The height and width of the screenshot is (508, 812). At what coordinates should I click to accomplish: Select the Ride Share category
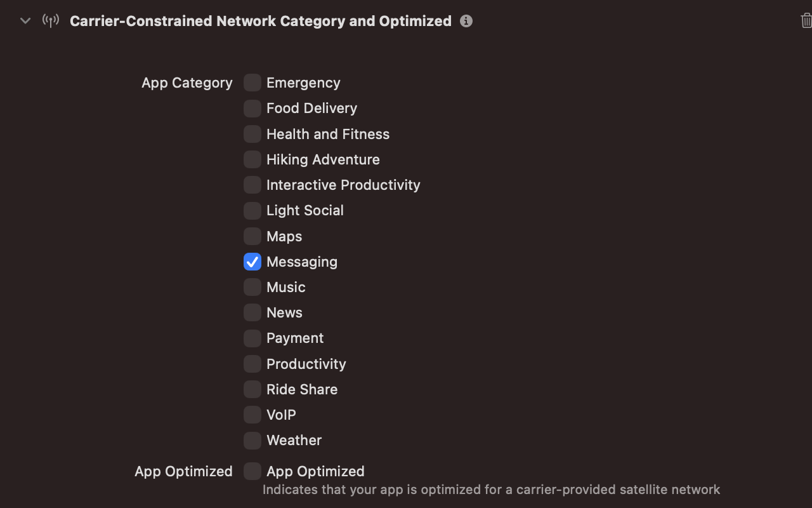[252, 389]
